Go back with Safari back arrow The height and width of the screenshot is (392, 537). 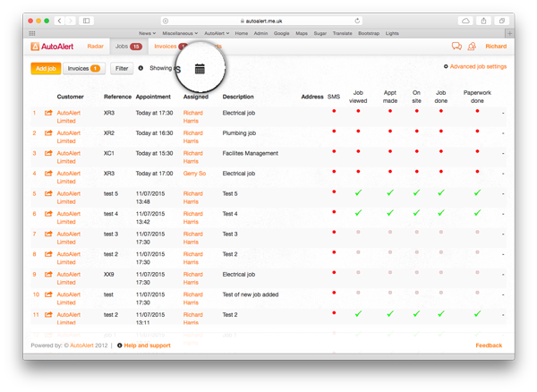59,21
